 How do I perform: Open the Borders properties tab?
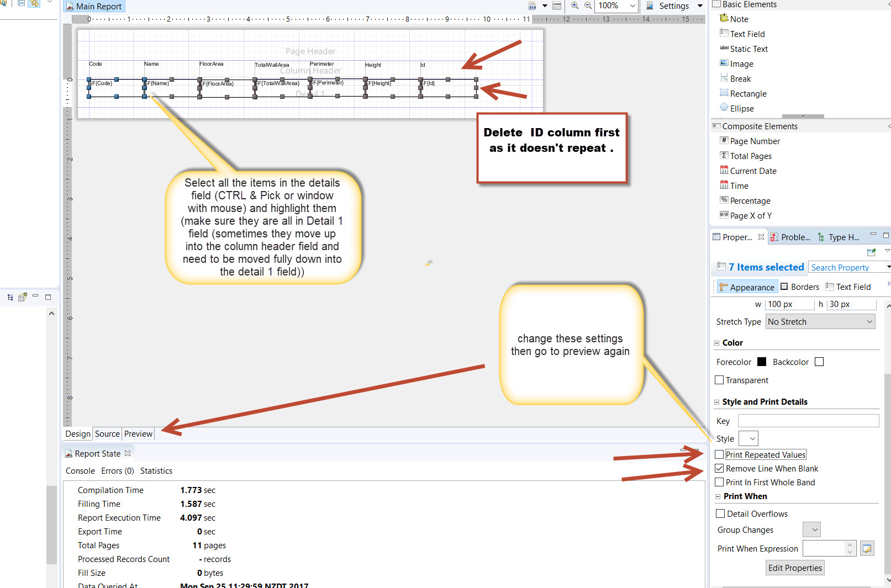(x=800, y=287)
